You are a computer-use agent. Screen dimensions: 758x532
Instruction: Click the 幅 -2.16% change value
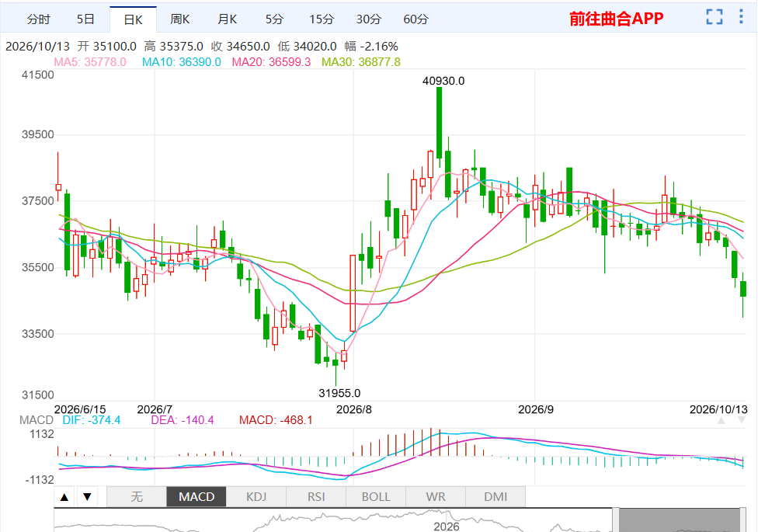pos(371,47)
